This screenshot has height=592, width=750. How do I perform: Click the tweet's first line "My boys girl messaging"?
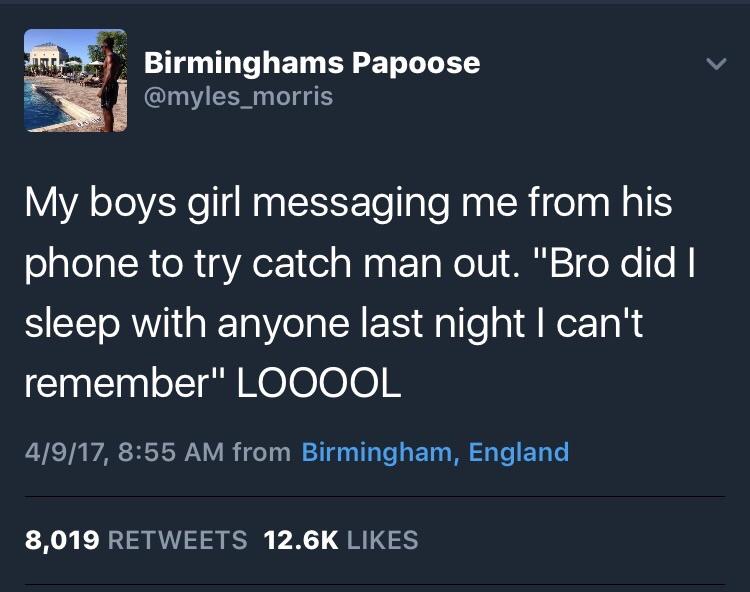[x=237, y=203]
